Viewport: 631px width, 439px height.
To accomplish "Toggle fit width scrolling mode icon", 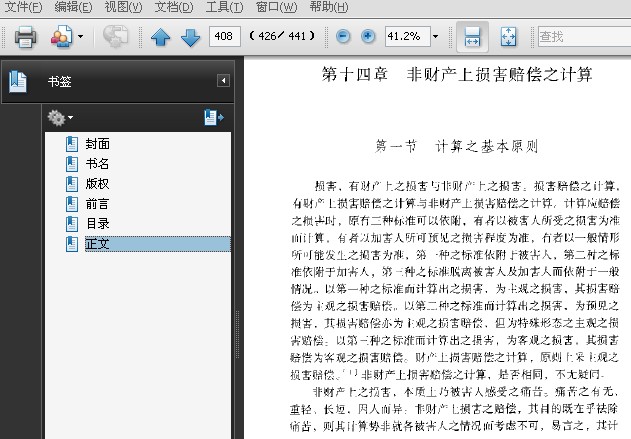I will [x=472, y=37].
